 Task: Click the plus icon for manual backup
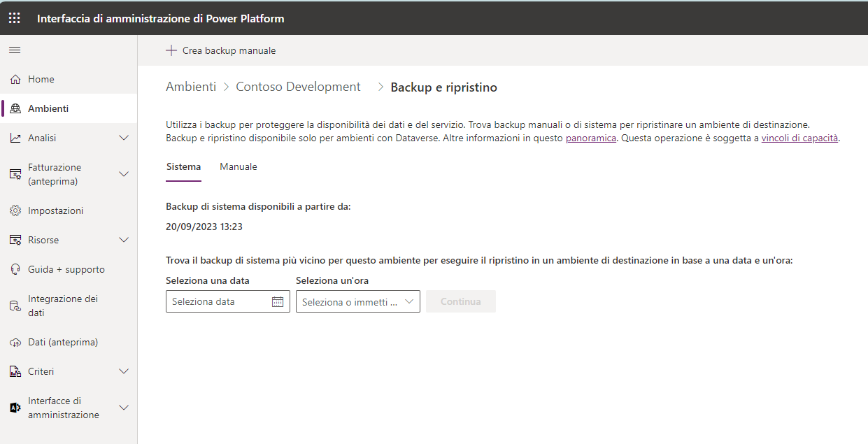pos(171,50)
